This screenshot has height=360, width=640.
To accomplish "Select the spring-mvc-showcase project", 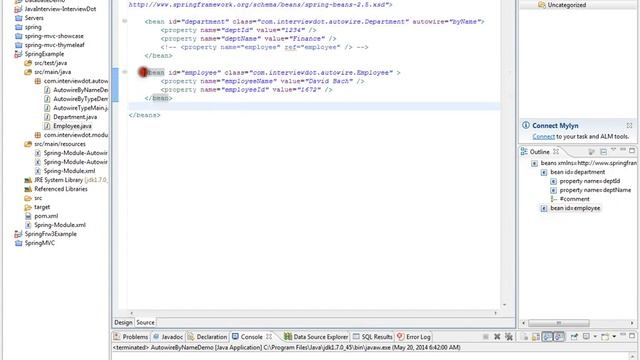I will click(54, 36).
